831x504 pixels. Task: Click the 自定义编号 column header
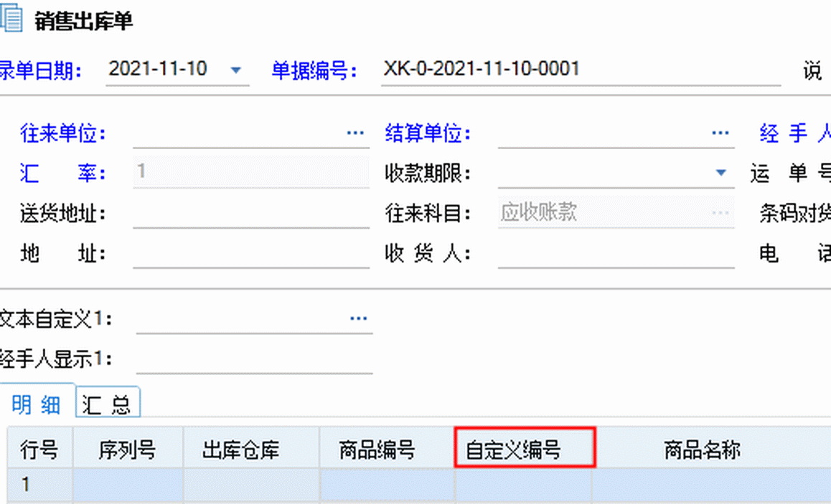(x=523, y=450)
